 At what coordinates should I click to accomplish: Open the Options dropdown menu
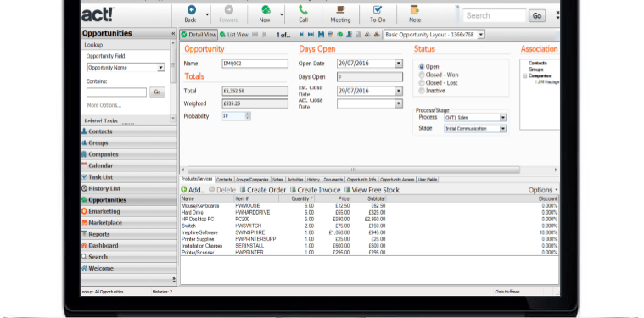point(543,190)
